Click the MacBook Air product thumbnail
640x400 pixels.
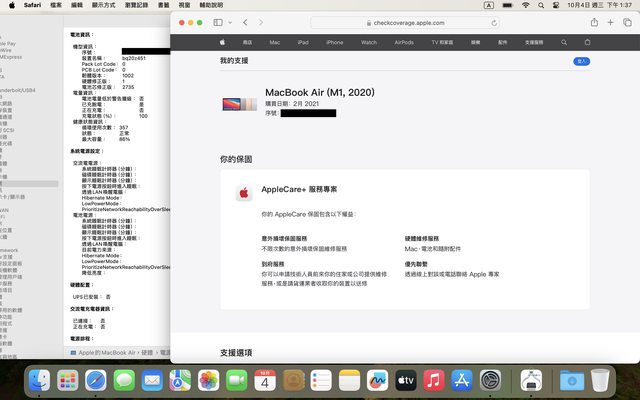tap(240, 104)
